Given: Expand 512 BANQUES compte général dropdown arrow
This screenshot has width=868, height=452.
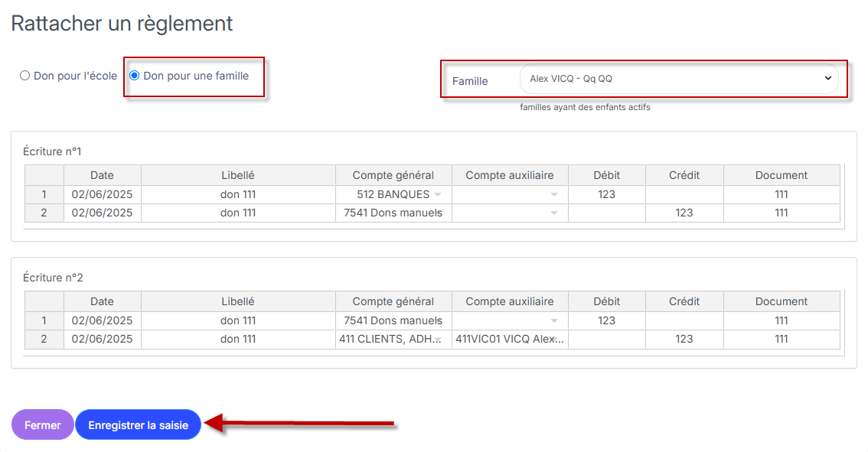Looking at the screenshot, I should pos(438,195).
